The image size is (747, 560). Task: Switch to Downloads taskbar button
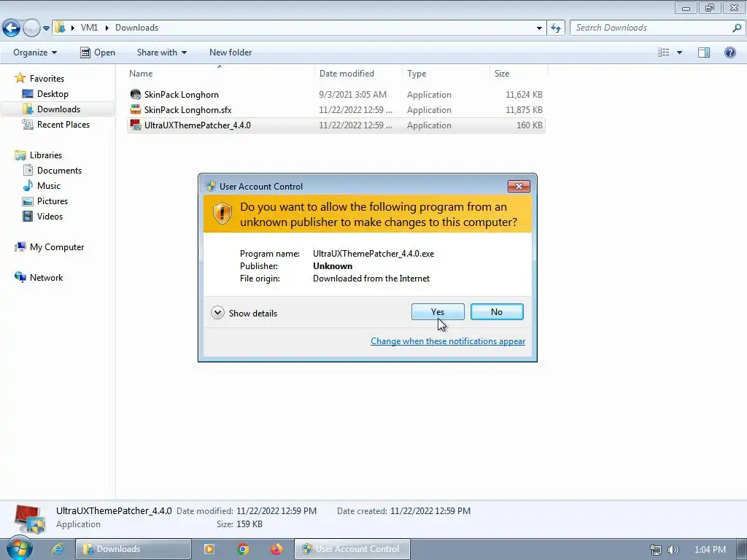(133, 549)
